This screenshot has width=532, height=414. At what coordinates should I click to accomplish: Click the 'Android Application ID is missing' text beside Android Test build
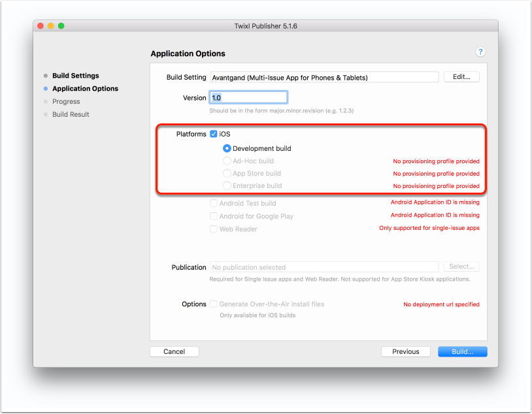(x=435, y=202)
